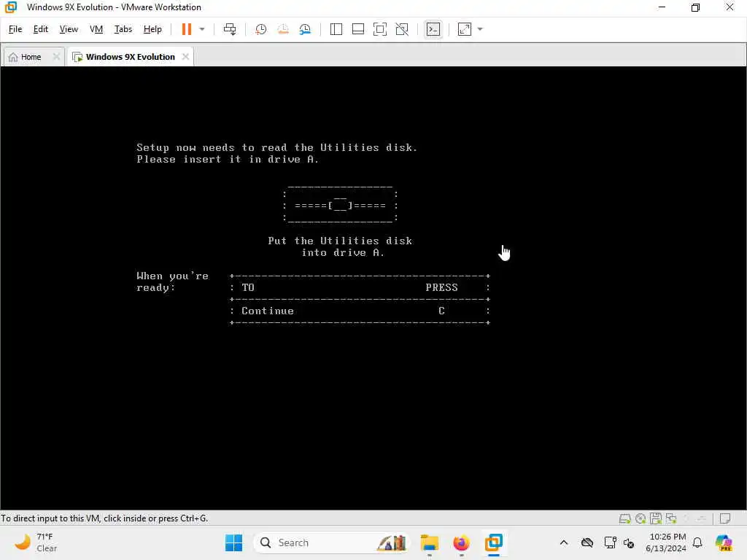747x560 pixels.
Task: Open the View menu
Action: (69, 29)
